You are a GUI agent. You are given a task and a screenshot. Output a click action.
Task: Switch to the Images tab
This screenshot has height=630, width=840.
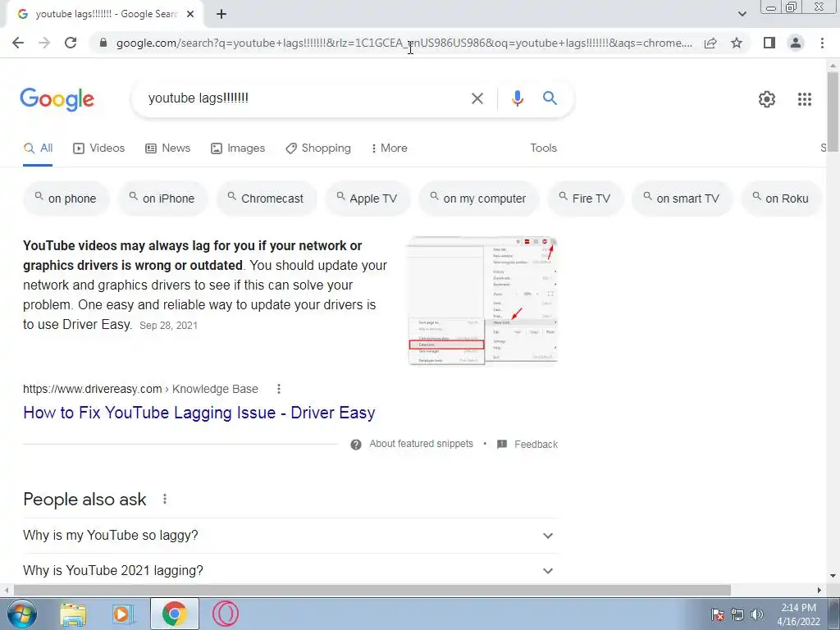(238, 148)
